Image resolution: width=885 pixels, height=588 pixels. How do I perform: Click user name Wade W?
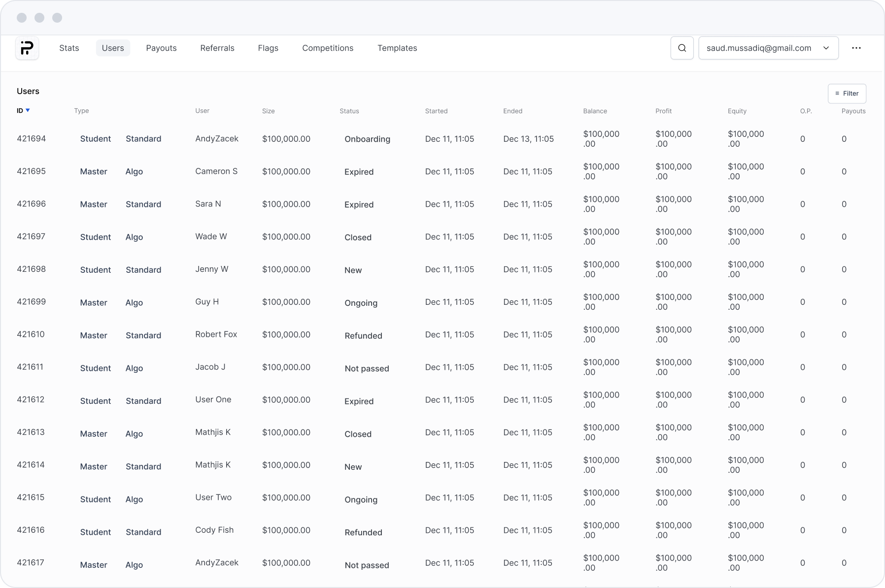[x=211, y=236]
